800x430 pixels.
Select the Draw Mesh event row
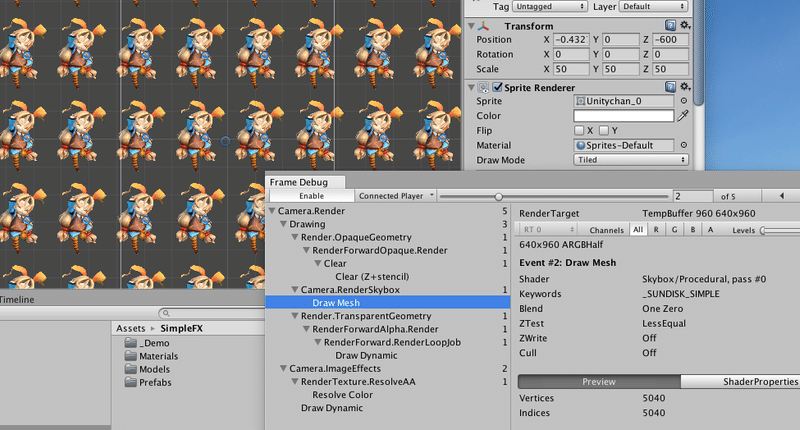[x=388, y=302]
